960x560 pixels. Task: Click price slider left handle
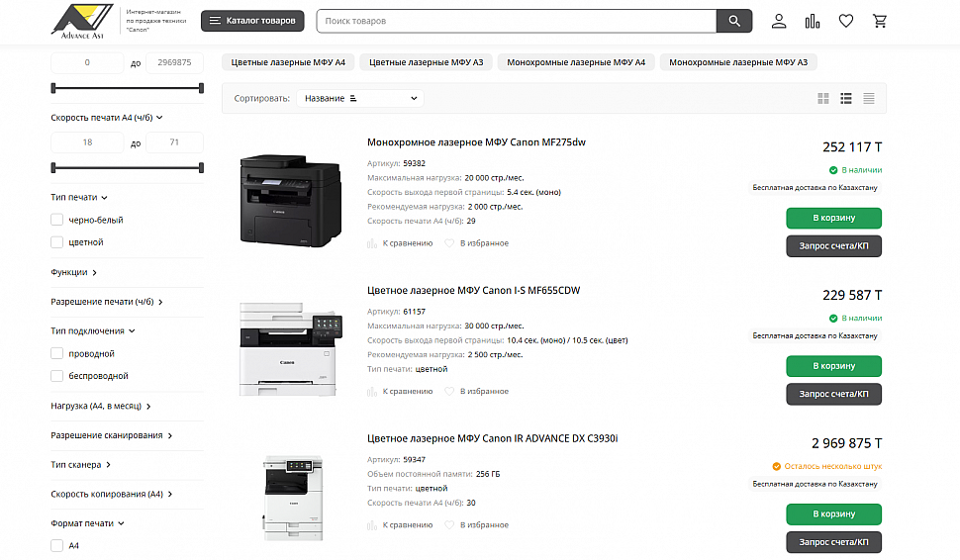(x=53, y=88)
